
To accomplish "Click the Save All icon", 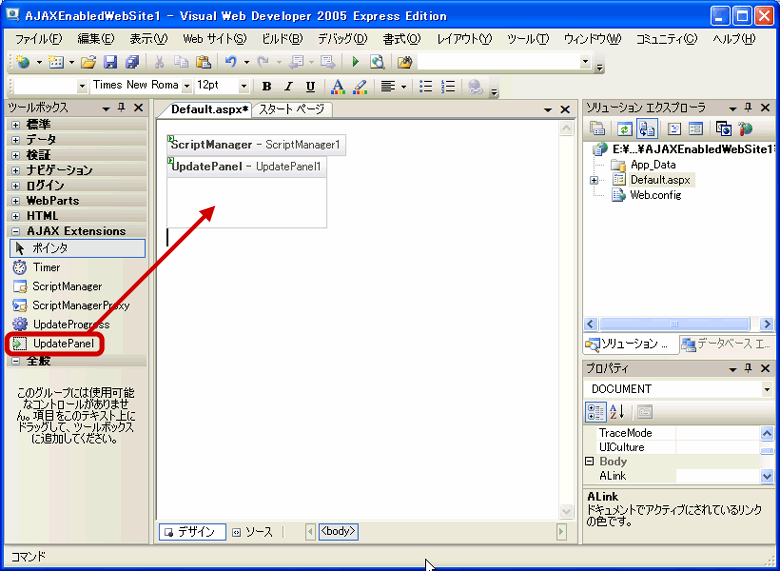I will (x=132, y=62).
